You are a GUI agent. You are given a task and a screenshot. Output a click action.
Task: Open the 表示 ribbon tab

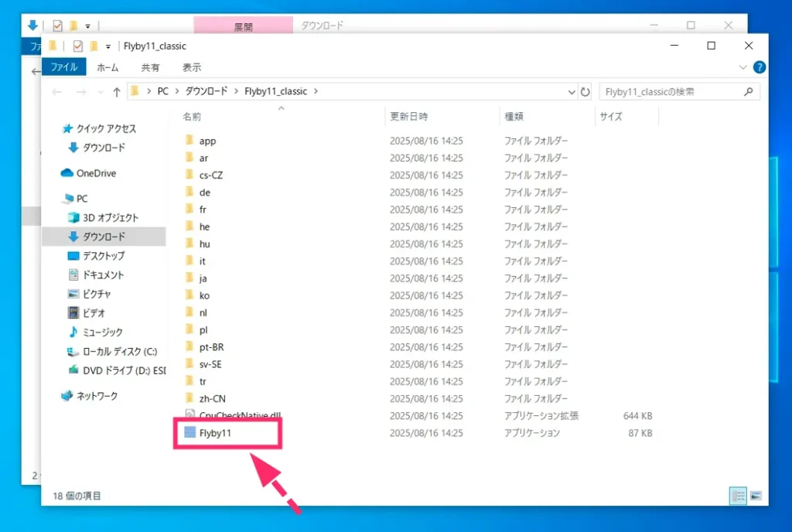coord(192,67)
